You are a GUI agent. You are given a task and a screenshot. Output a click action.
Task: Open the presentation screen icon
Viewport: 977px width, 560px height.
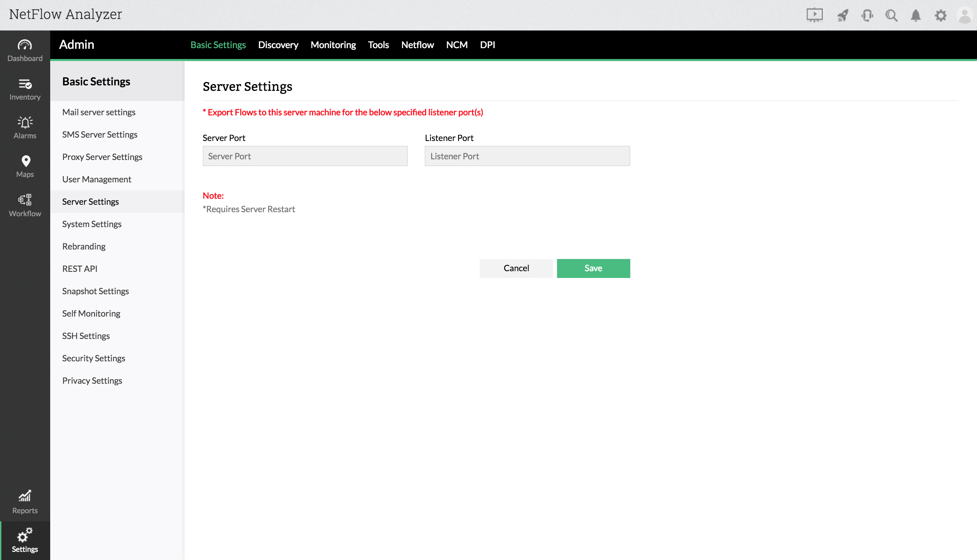(814, 15)
